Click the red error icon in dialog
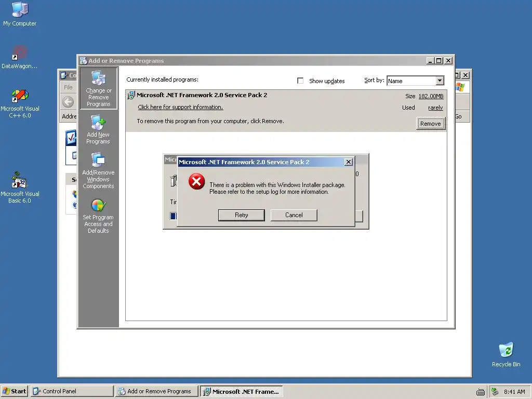Screen dimensions: 532x399 (x=197, y=181)
